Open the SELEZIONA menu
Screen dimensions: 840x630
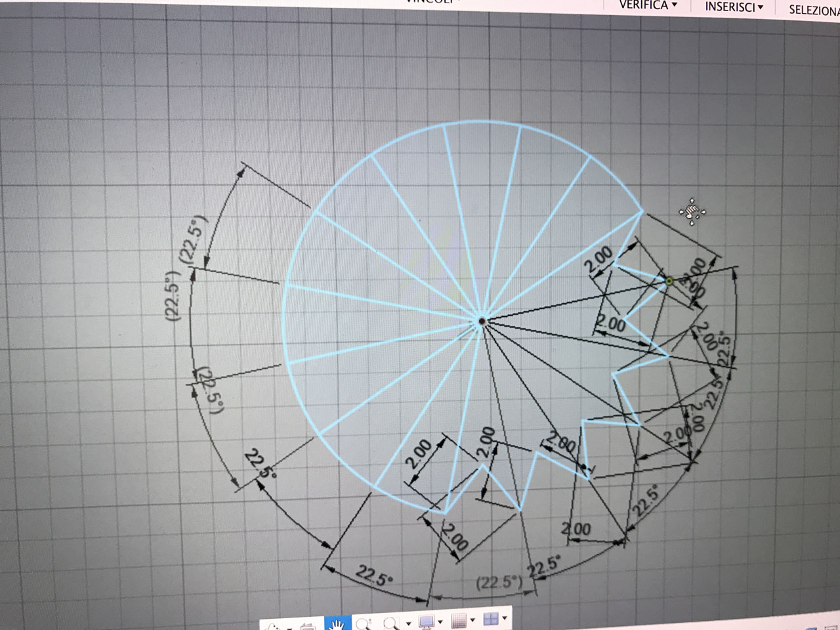pos(814,10)
